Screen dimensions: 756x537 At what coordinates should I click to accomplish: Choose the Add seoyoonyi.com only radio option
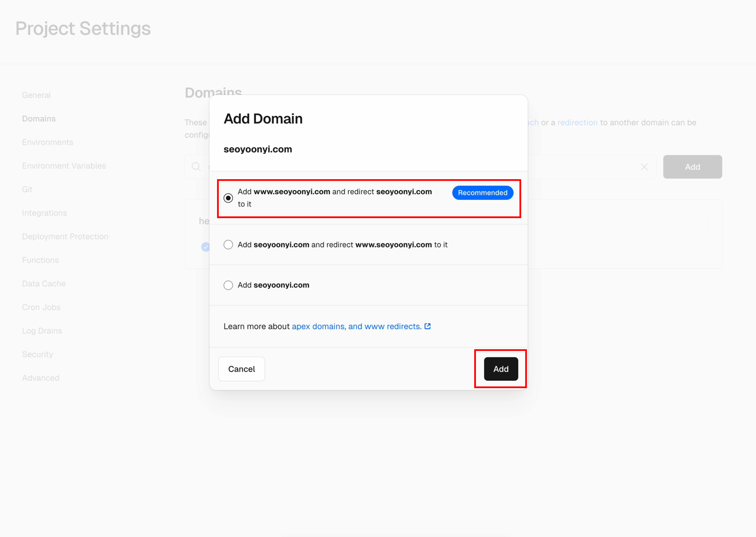point(228,285)
